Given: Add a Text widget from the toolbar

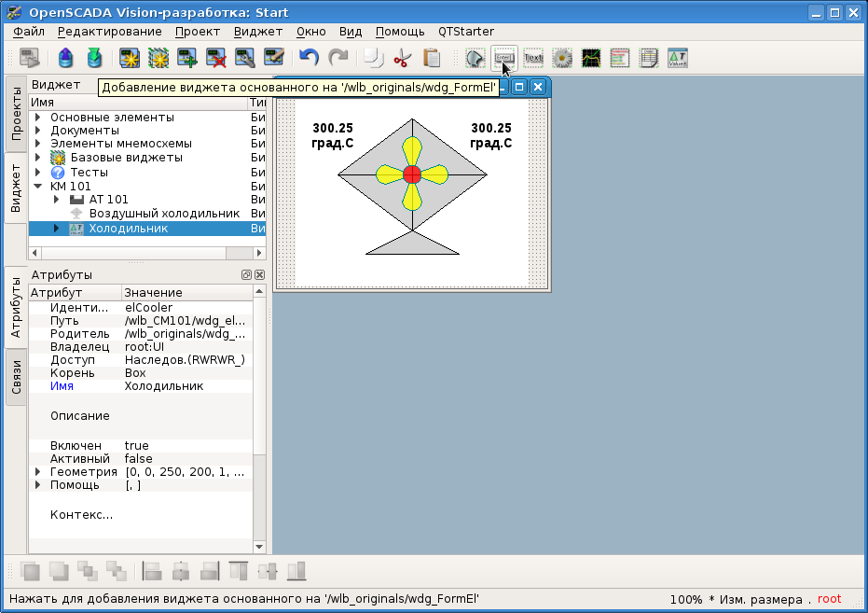Looking at the screenshot, I should point(533,58).
